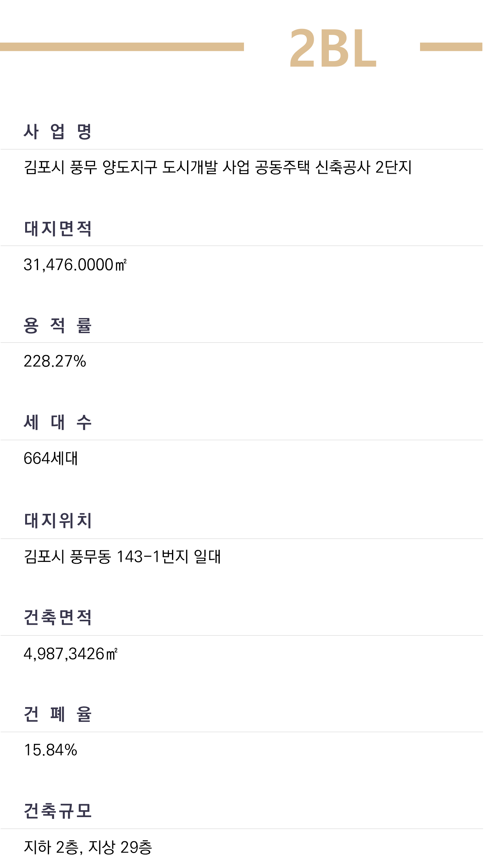
Task: Click the short gold line right of 2BL
Action: 451,47
